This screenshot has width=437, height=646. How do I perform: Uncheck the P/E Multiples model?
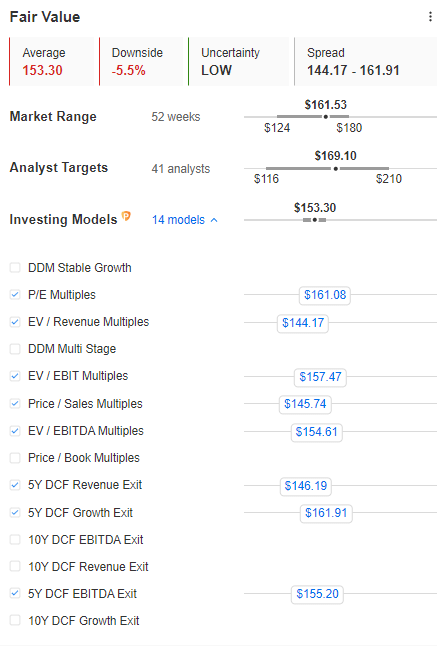click(x=15, y=295)
